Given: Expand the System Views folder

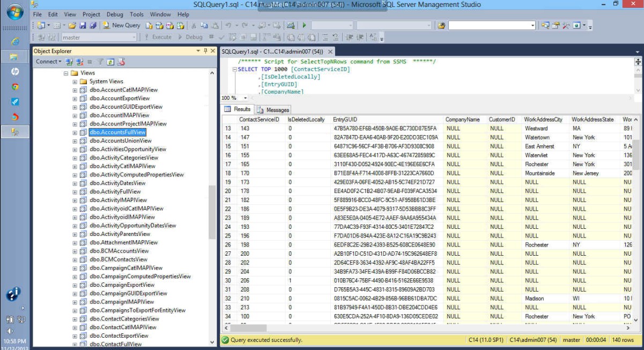Looking at the screenshot, I should (75, 81).
